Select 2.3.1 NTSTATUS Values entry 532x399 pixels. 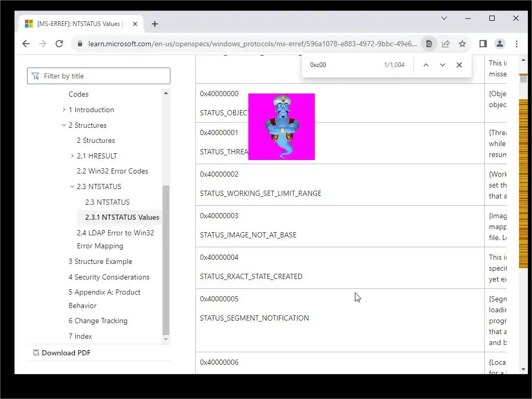[122, 217]
